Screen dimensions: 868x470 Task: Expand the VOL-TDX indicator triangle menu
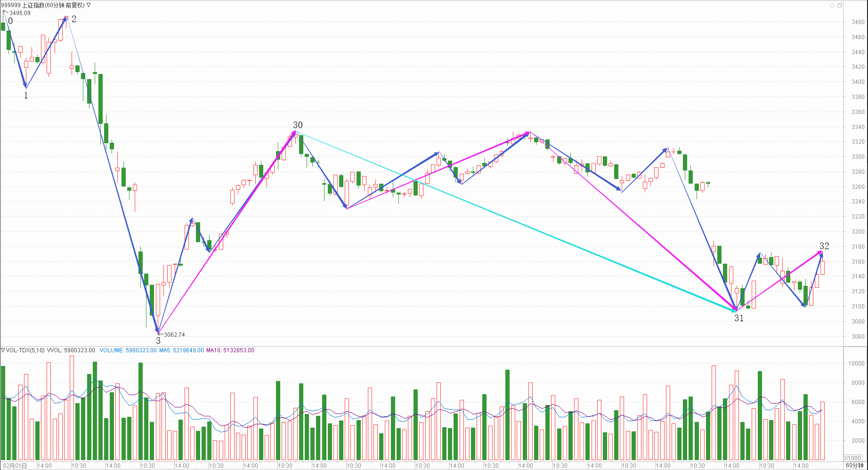pyautogui.click(x=3, y=350)
